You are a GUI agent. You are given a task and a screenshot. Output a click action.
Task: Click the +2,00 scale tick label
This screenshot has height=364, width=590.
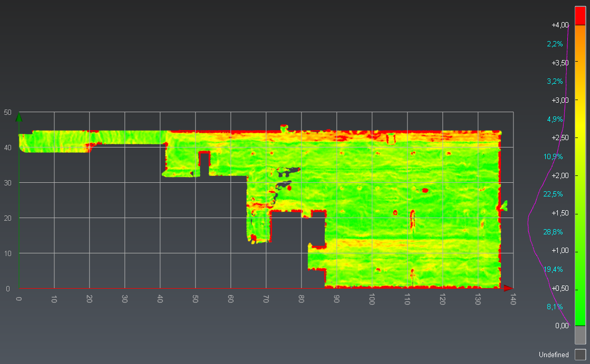click(560, 175)
